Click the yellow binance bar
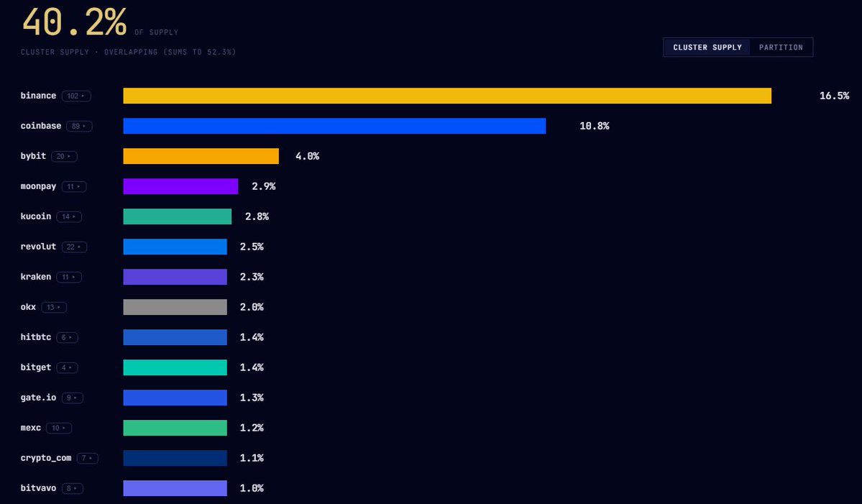Image resolution: width=862 pixels, height=504 pixels. coord(447,96)
